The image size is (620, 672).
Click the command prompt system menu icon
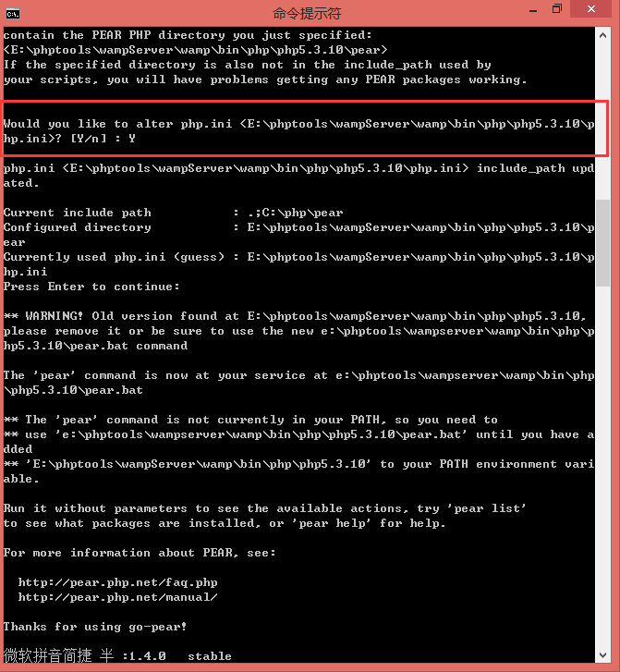pyautogui.click(x=12, y=14)
